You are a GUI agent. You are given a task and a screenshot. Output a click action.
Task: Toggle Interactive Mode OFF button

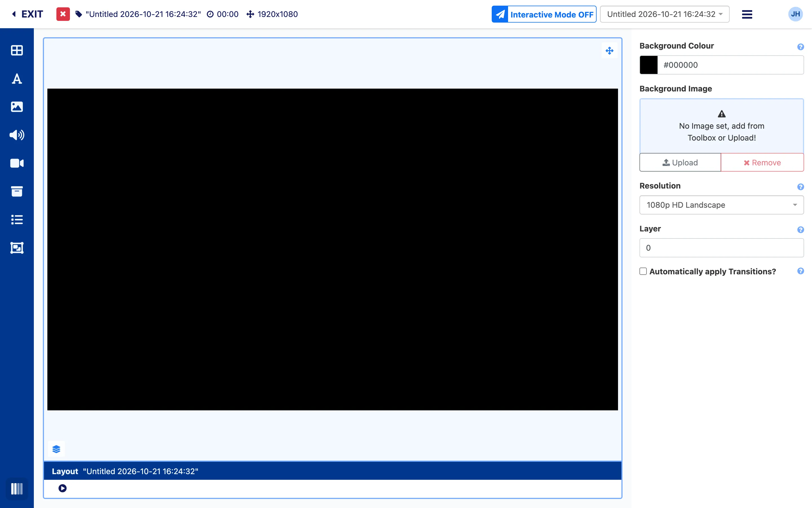(x=544, y=14)
